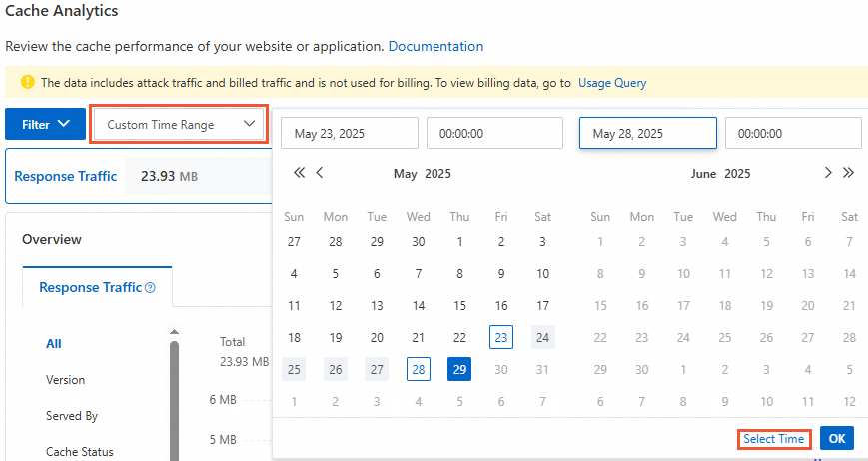The image size is (868, 461).
Task: Go to next month arrow
Action: pos(828,173)
